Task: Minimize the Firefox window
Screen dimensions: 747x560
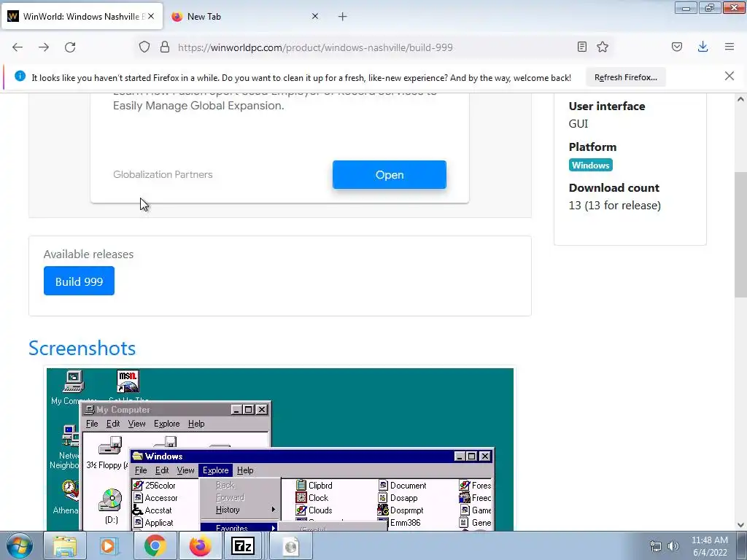Action: coord(686,7)
